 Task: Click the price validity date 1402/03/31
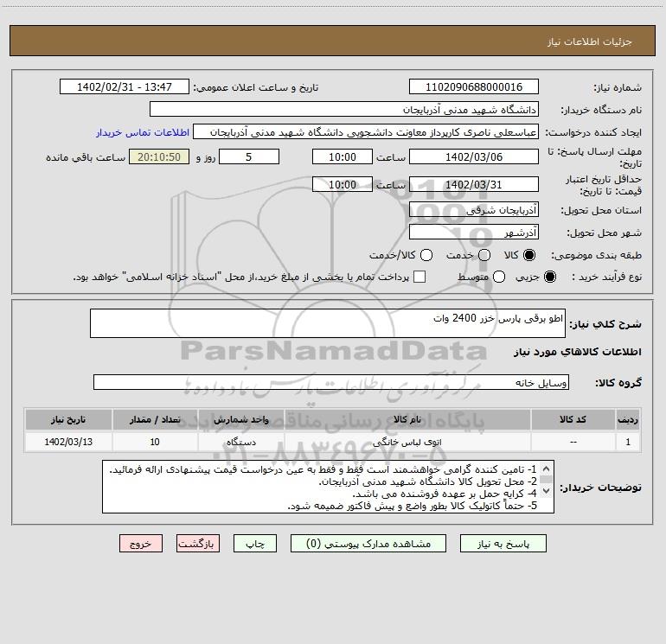coord(474,184)
